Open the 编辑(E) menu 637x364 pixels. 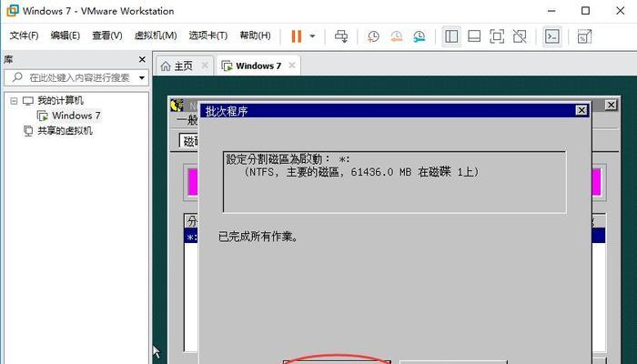point(65,35)
